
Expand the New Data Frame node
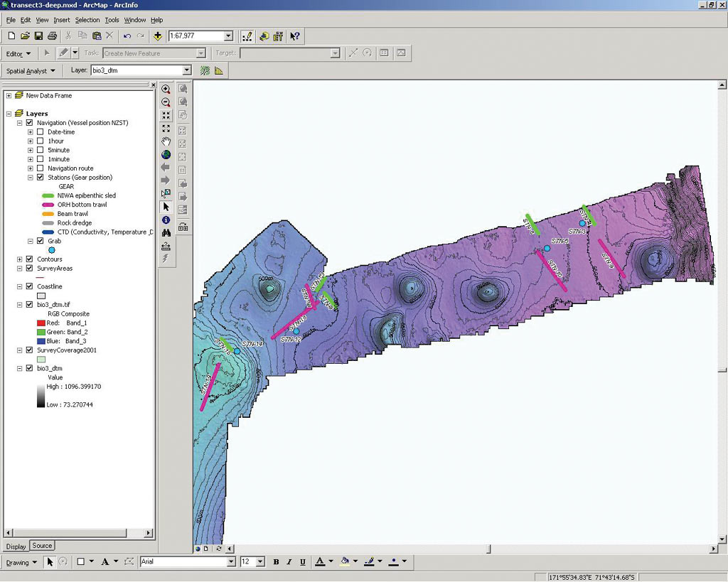9,95
